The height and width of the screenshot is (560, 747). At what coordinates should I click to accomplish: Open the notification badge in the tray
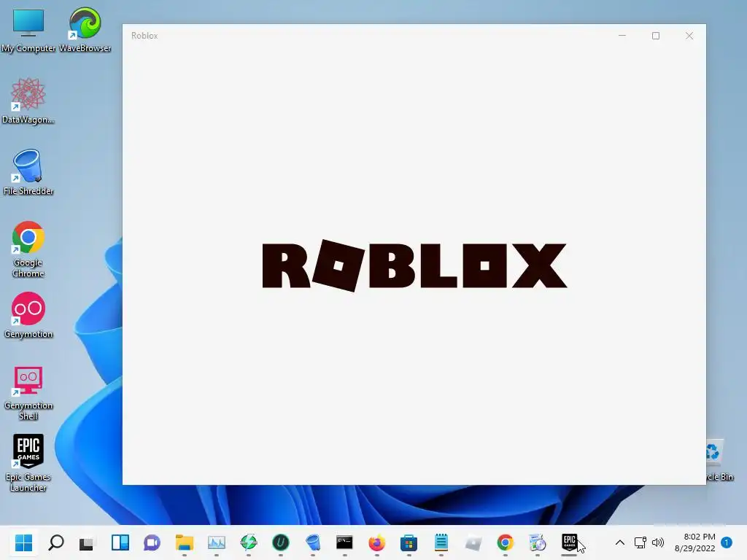pyautogui.click(x=727, y=542)
